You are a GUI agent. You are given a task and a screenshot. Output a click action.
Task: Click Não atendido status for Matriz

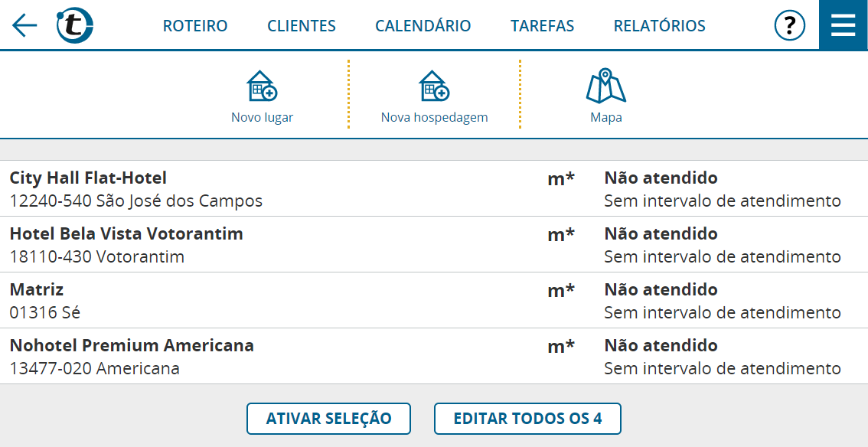661,289
